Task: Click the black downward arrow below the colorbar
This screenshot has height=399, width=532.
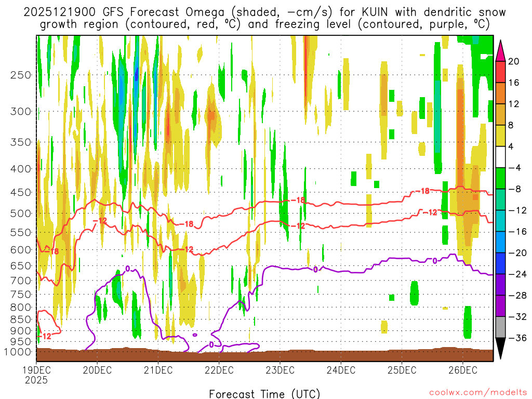Action: click(500, 348)
